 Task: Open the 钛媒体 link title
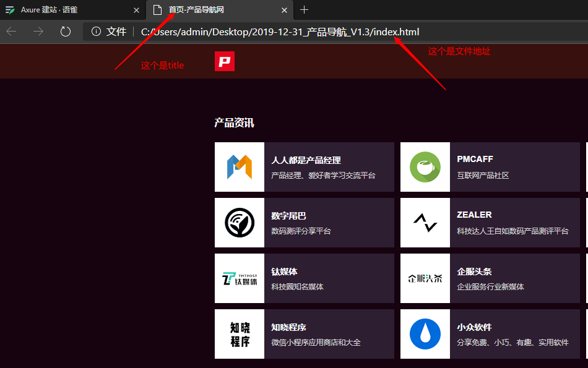click(x=284, y=272)
